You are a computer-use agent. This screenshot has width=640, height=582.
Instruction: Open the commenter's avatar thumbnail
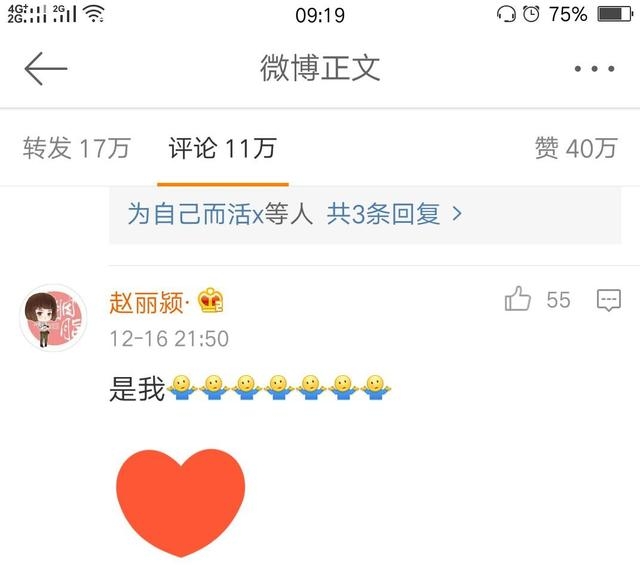[x=53, y=318]
